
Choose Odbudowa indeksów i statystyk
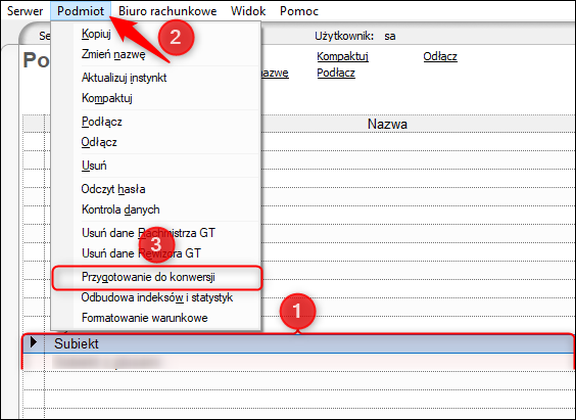156,297
